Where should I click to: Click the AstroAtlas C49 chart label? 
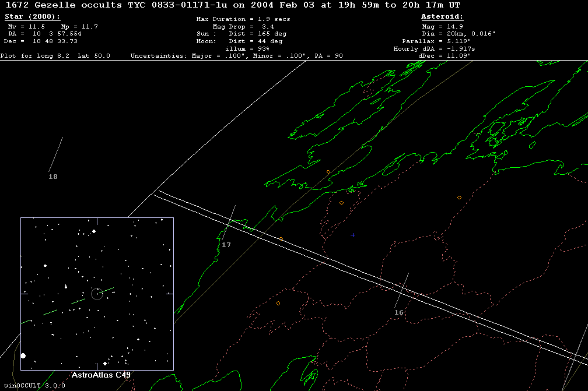click(100, 375)
